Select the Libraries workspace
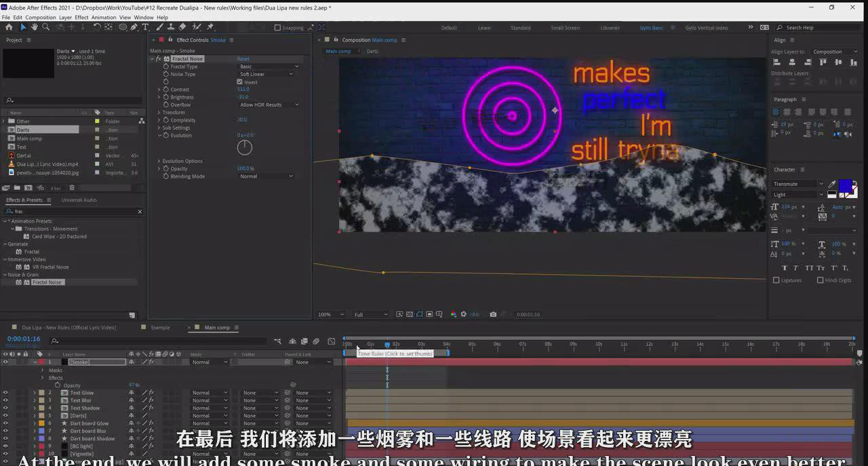The width and height of the screenshot is (868, 466). [610, 28]
